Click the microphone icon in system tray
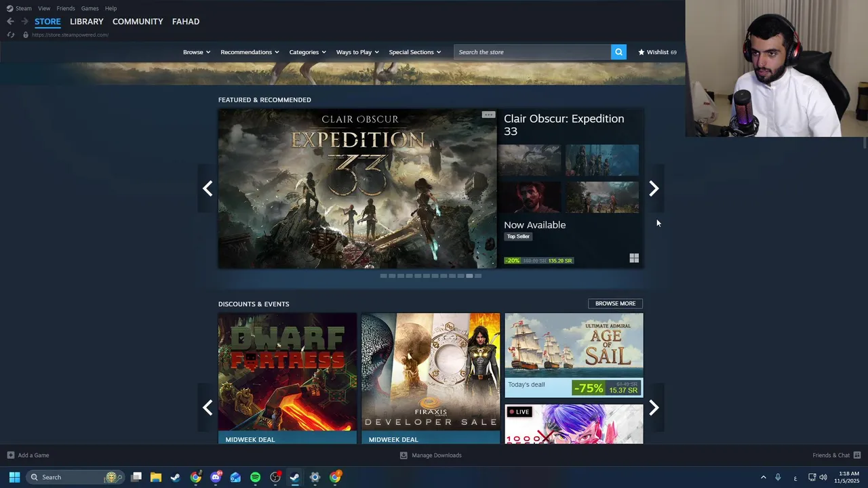 tap(778, 477)
